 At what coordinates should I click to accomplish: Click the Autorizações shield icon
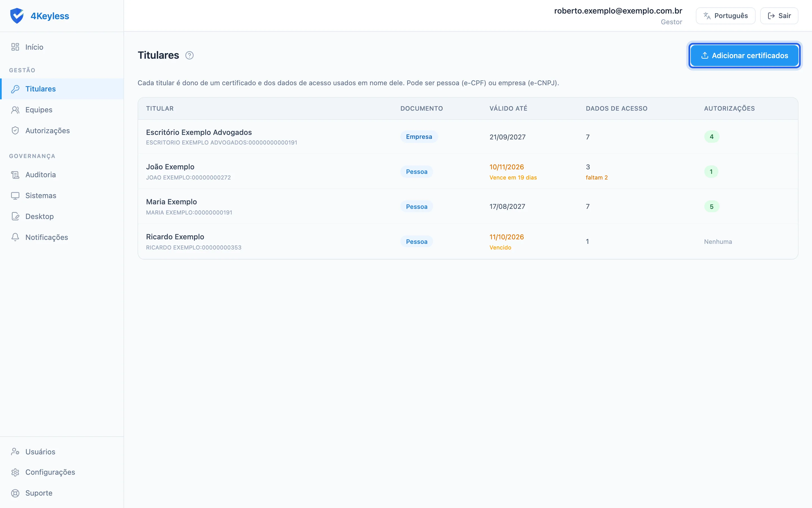tap(15, 131)
